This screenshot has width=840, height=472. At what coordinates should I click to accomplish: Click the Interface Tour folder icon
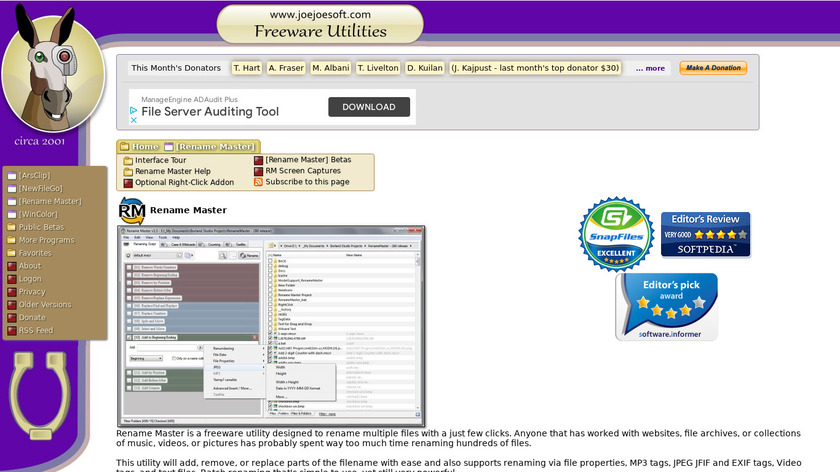click(128, 160)
